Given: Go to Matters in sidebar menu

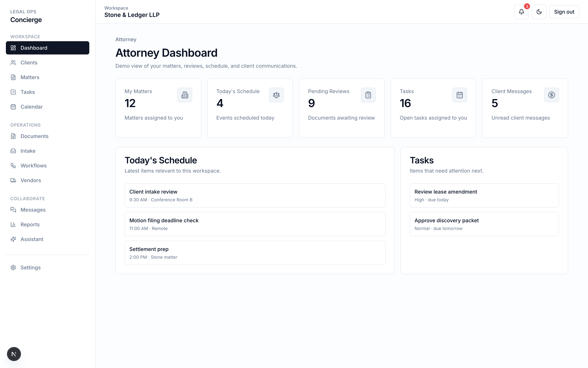Looking at the screenshot, I should pyautogui.click(x=48, y=77).
